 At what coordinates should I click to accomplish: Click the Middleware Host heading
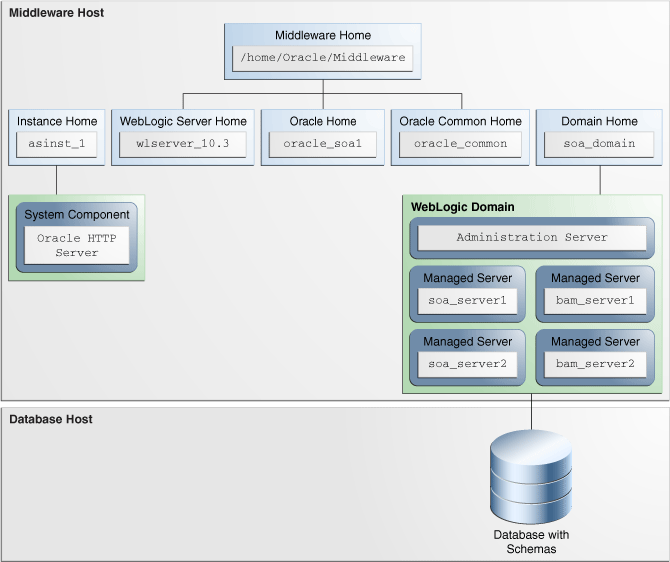(56, 13)
